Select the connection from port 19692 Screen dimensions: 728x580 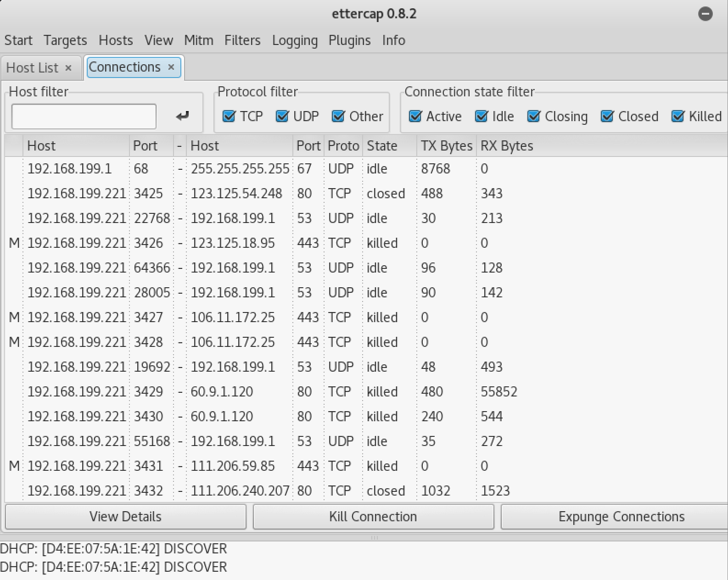pos(366,367)
